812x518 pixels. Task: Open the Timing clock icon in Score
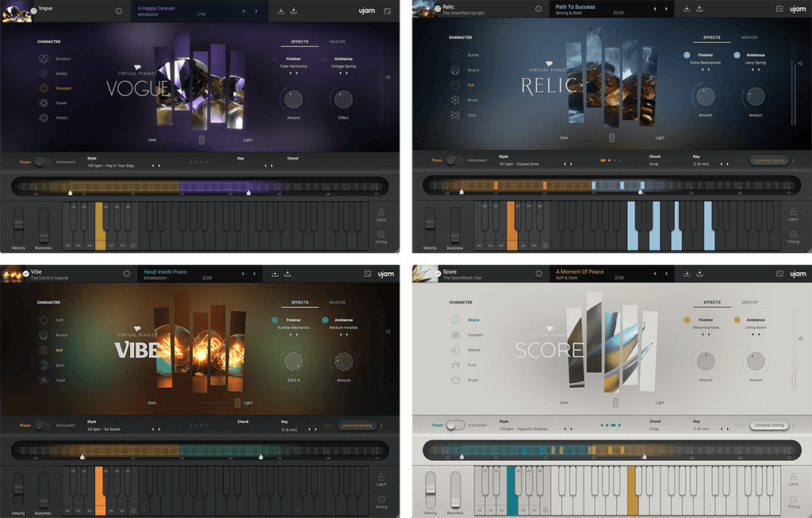[x=793, y=497]
